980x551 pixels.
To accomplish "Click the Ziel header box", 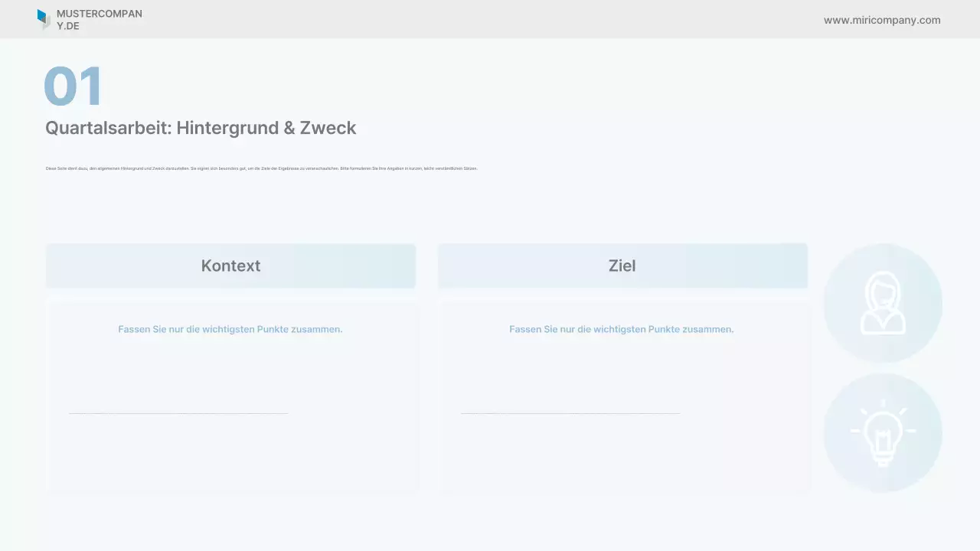I will [x=622, y=266].
